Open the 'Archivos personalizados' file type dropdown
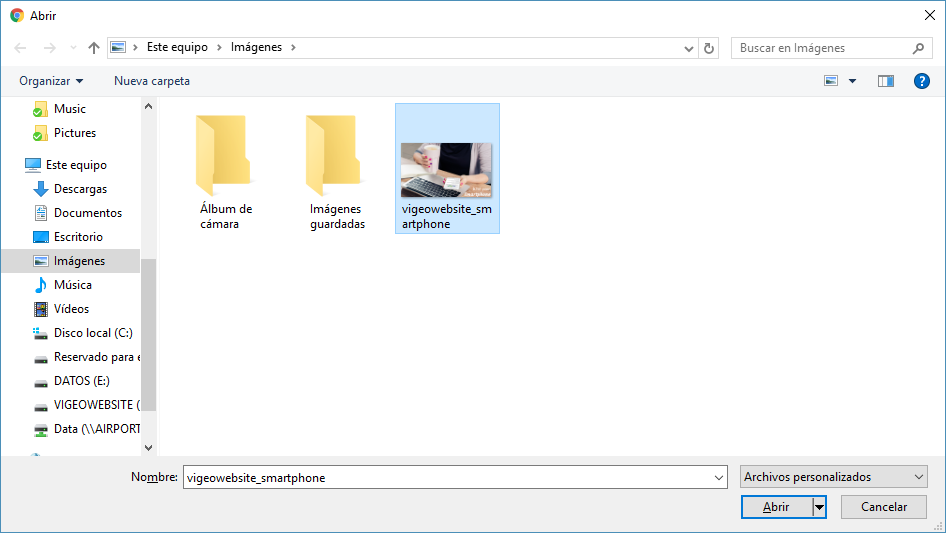946x533 pixels. pyautogui.click(x=833, y=477)
